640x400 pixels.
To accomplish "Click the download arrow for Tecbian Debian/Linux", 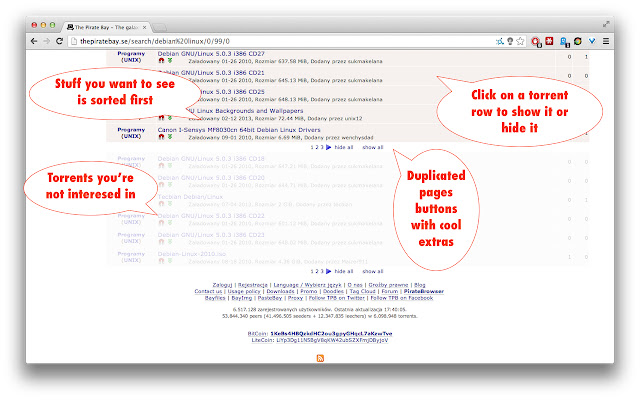I will click(x=170, y=204).
